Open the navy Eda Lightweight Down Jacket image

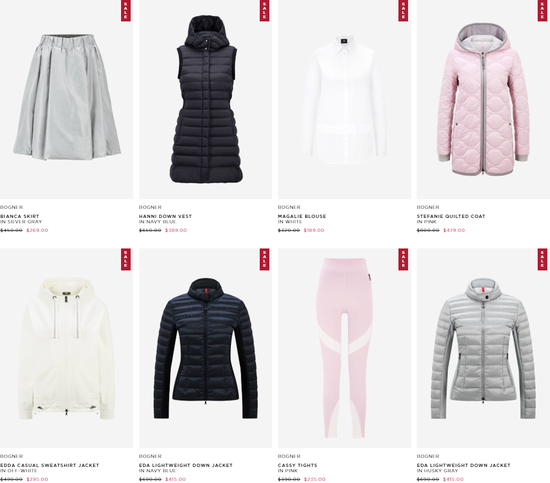click(205, 348)
